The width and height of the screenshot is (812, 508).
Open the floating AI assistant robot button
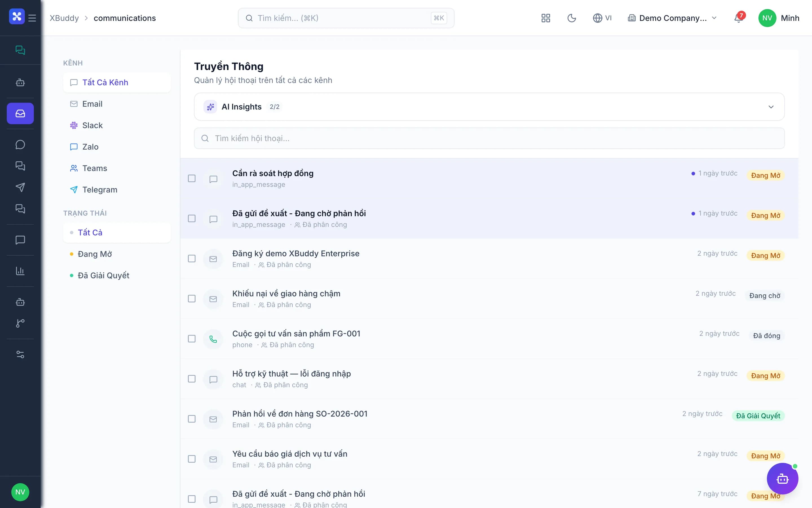(782, 478)
